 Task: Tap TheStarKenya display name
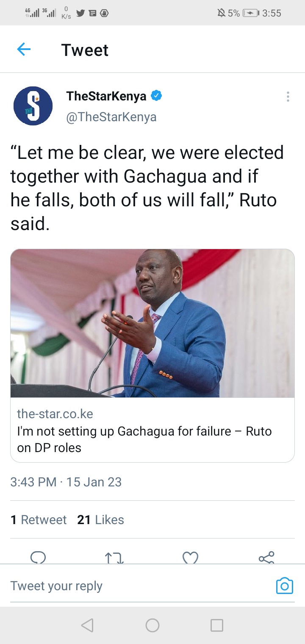coord(106,96)
